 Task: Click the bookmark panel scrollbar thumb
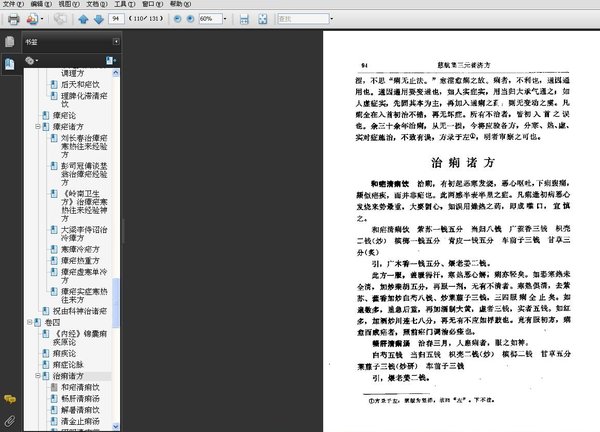coord(116,302)
